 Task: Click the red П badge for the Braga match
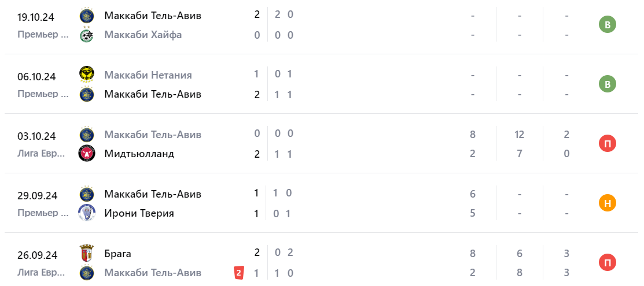click(x=607, y=263)
